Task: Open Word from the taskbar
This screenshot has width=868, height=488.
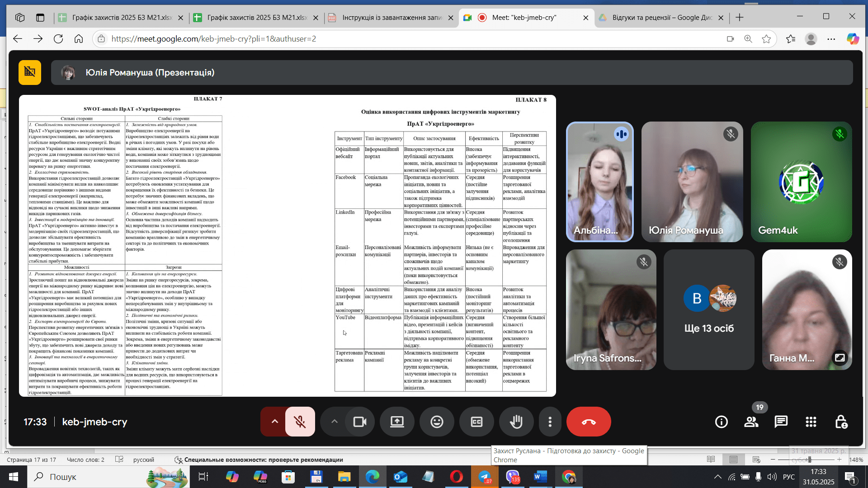Action: (541, 477)
